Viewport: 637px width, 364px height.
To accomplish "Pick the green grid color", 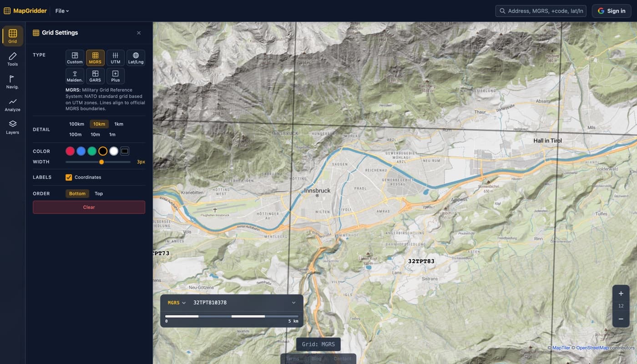I will 92,151.
